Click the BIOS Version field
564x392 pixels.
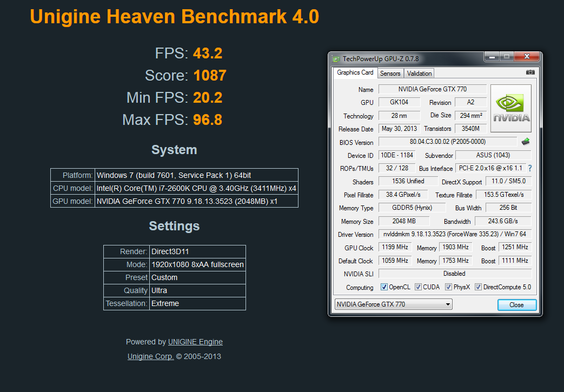[x=447, y=142]
